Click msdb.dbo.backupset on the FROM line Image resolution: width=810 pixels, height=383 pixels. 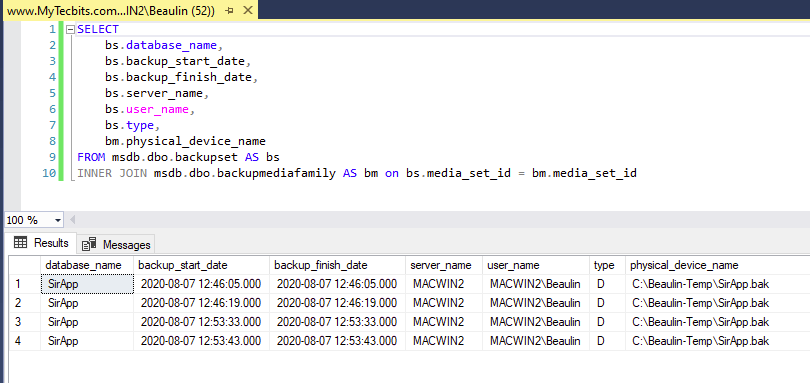(174, 157)
